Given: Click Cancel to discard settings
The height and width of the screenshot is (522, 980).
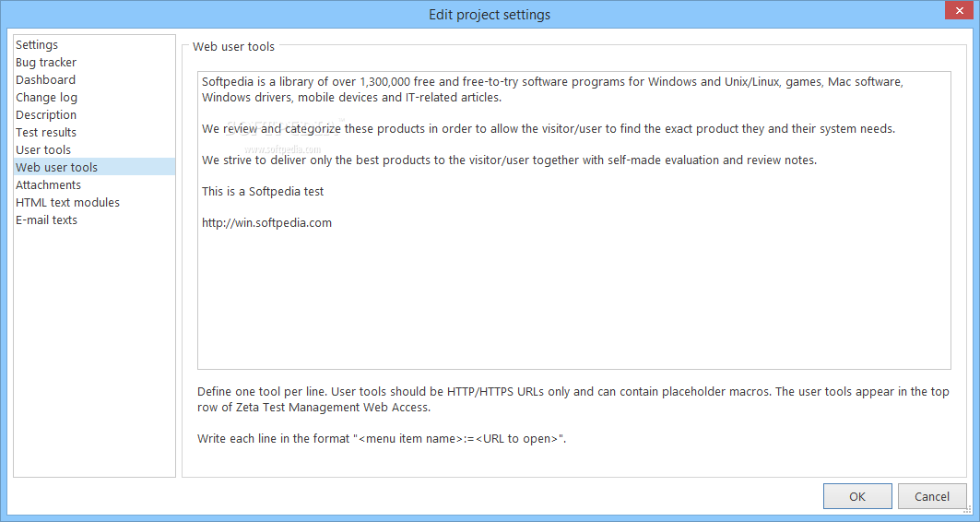Looking at the screenshot, I should point(932,496).
